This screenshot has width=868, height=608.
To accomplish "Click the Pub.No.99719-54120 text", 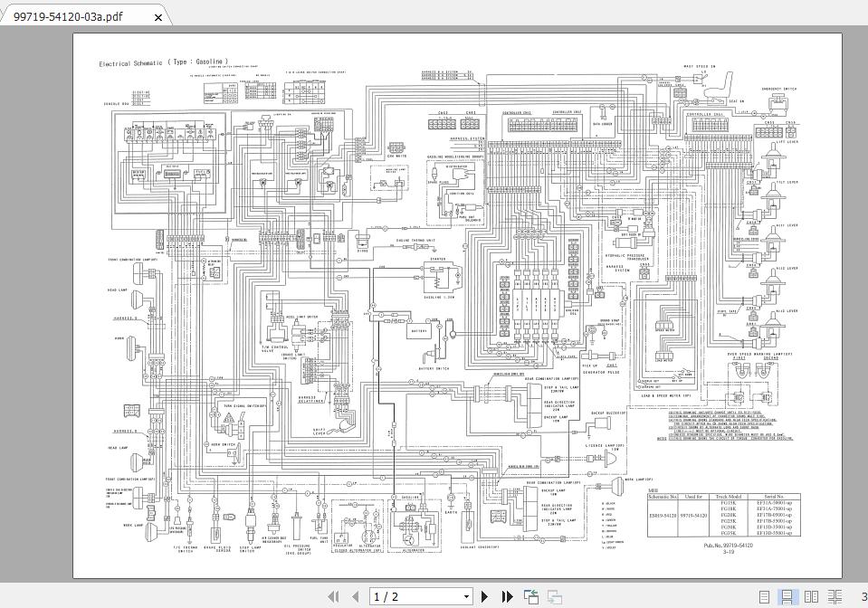I will click(729, 545).
